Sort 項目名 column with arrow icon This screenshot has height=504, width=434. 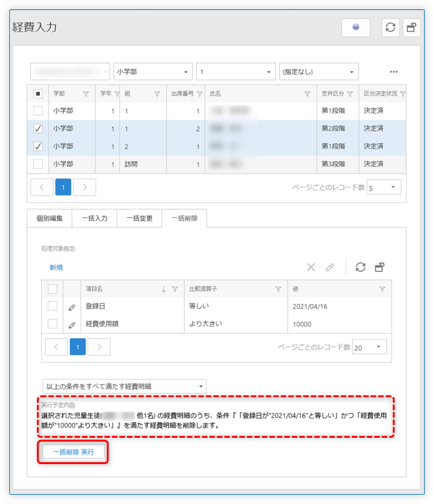pyautogui.click(x=164, y=289)
